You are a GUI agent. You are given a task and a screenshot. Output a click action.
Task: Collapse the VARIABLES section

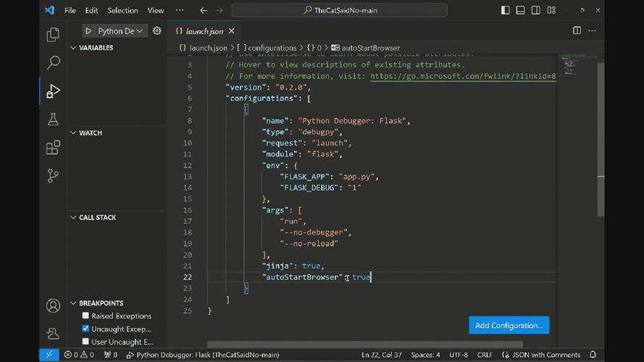pyautogui.click(x=73, y=48)
